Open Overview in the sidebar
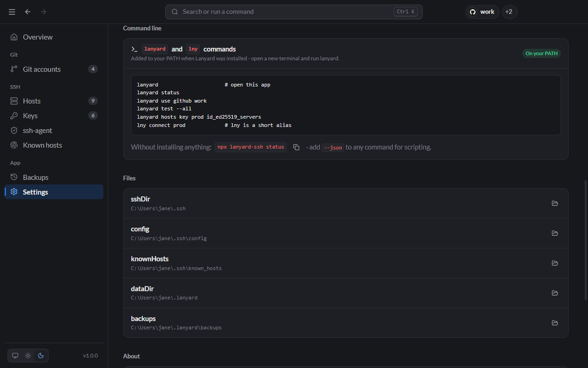Screen dimensions: 588x368 [54, 37]
